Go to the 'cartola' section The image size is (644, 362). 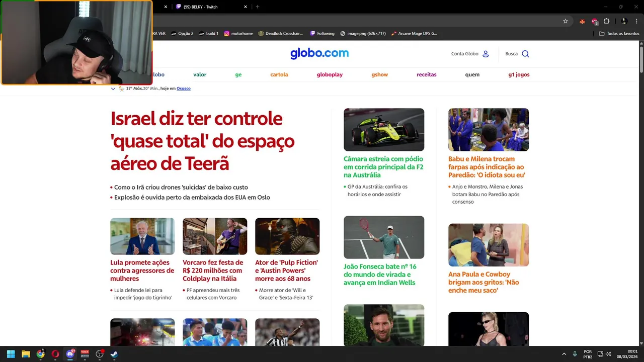(279, 74)
